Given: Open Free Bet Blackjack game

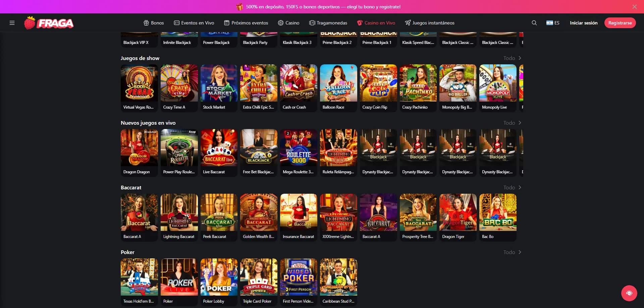Looking at the screenshot, I should pos(259,153).
